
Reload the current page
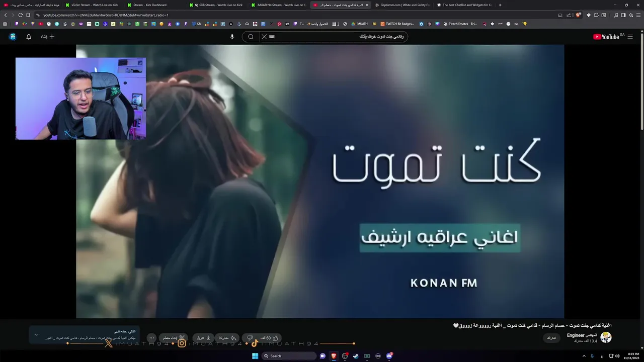click(x=21, y=15)
